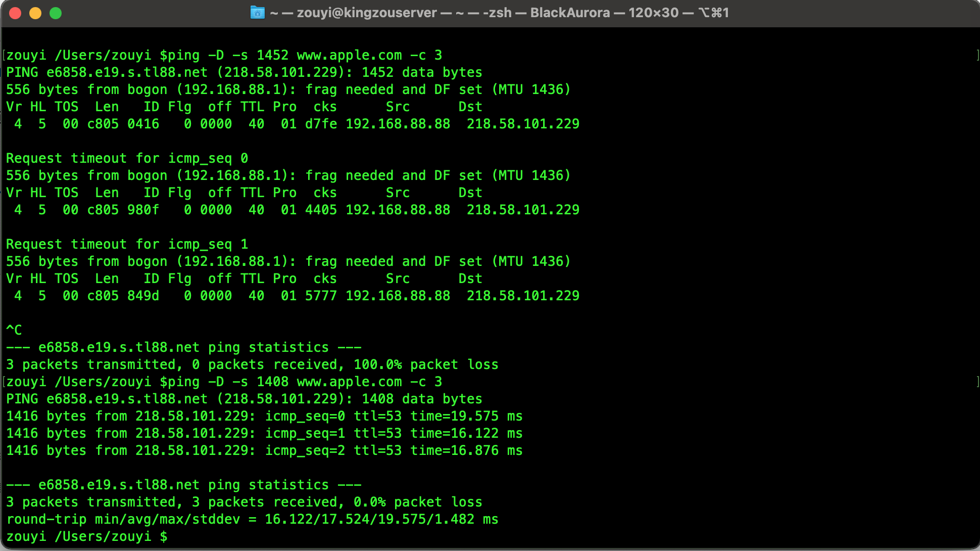The height and width of the screenshot is (551, 980).
Task: Click 'Request timeout for icmp_seq 1' line
Action: pyautogui.click(x=127, y=244)
